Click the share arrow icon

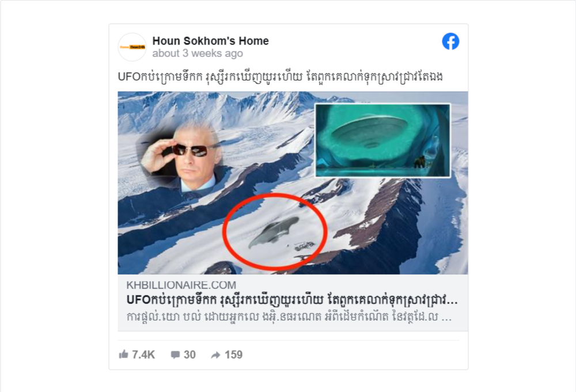pyautogui.click(x=215, y=355)
